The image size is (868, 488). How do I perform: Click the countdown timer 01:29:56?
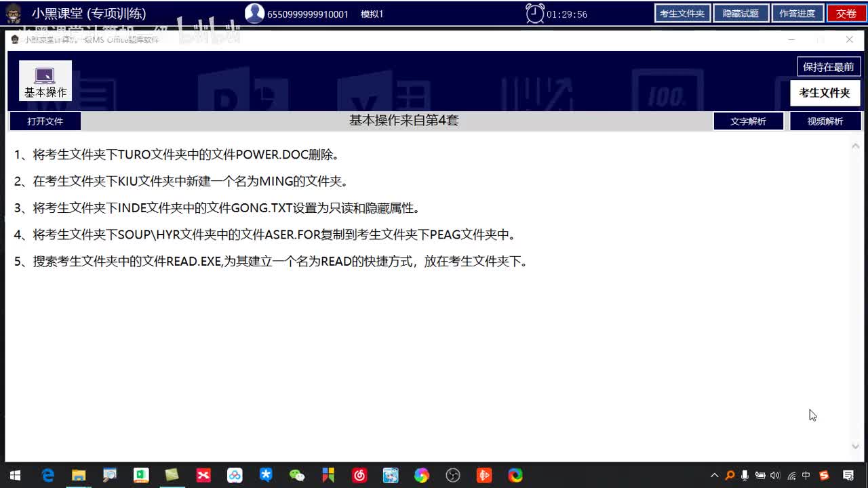[567, 14]
